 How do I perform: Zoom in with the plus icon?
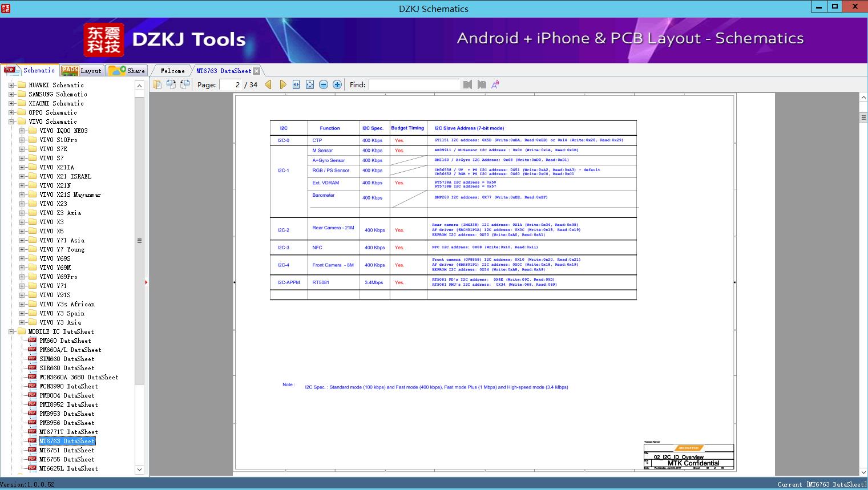point(337,84)
